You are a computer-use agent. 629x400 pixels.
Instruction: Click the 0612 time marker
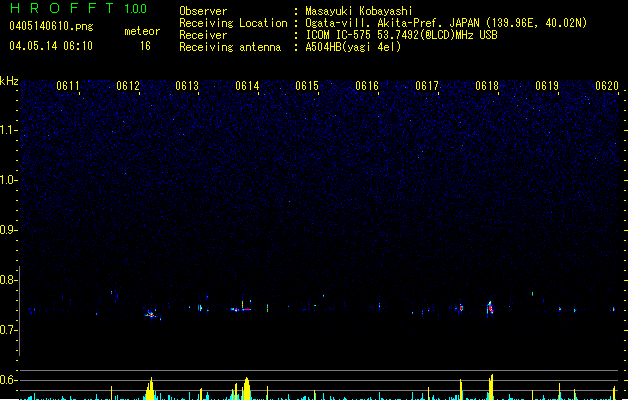128,86
